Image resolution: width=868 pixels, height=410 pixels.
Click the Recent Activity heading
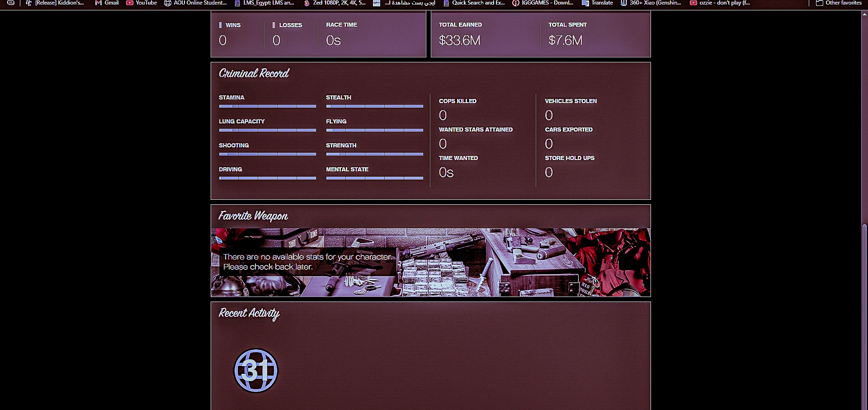click(249, 313)
